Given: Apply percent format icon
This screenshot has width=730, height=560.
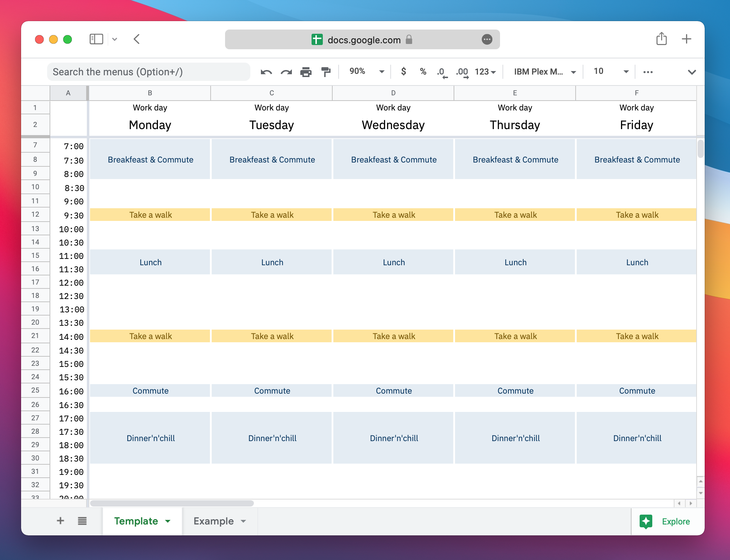Looking at the screenshot, I should click(423, 72).
